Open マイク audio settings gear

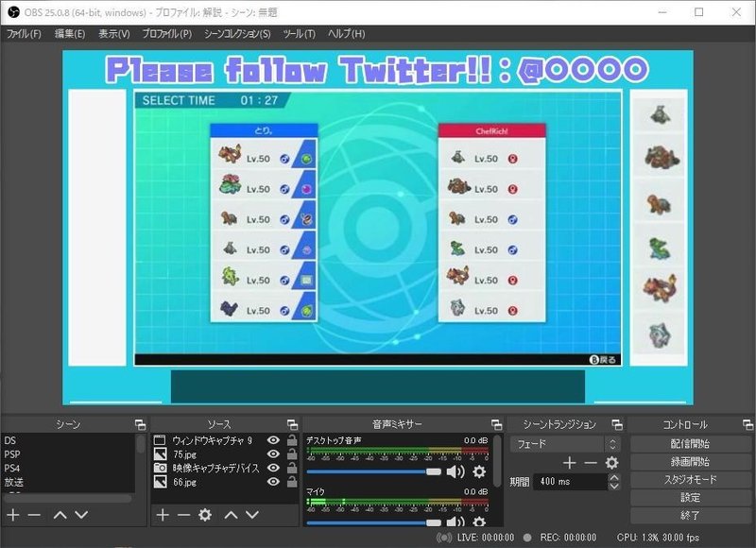tap(479, 522)
